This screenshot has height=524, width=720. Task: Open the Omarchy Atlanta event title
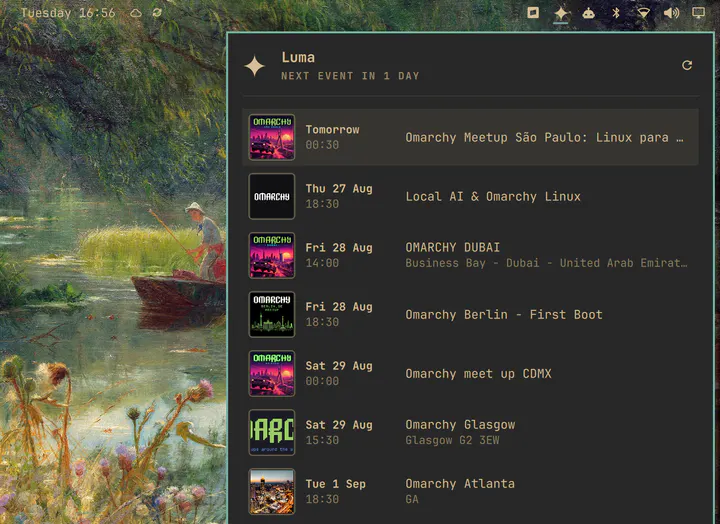(x=460, y=484)
